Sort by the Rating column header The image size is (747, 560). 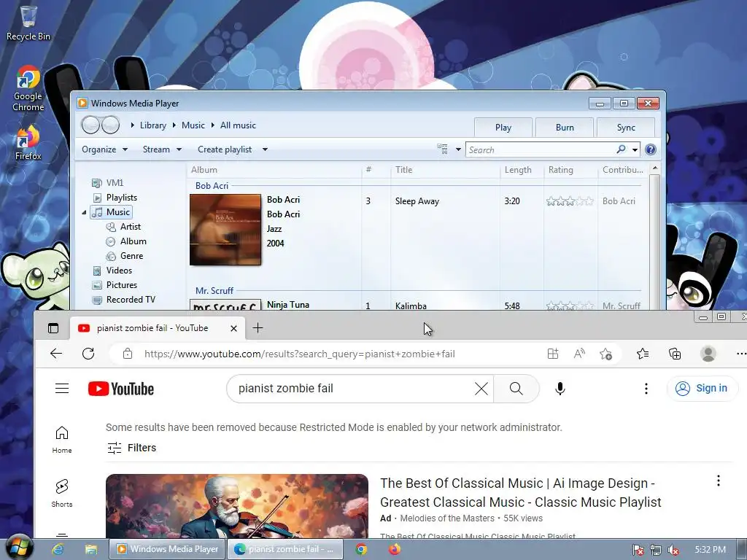561,169
